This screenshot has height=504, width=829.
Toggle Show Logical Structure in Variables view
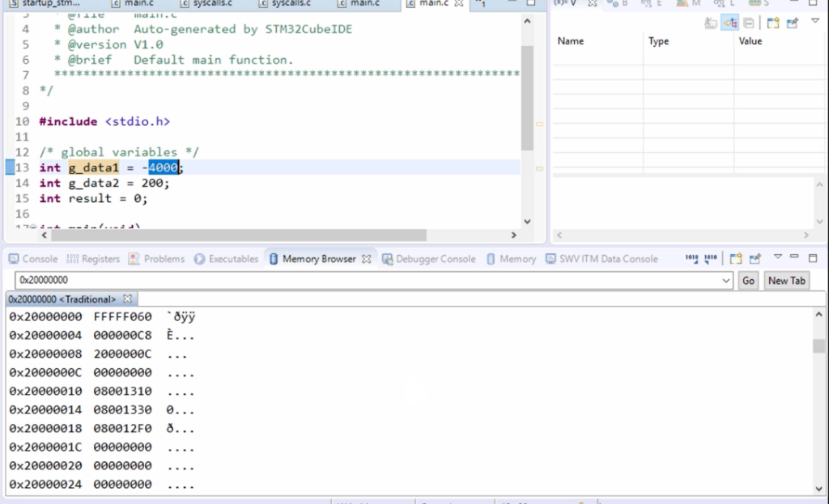pos(730,23)
